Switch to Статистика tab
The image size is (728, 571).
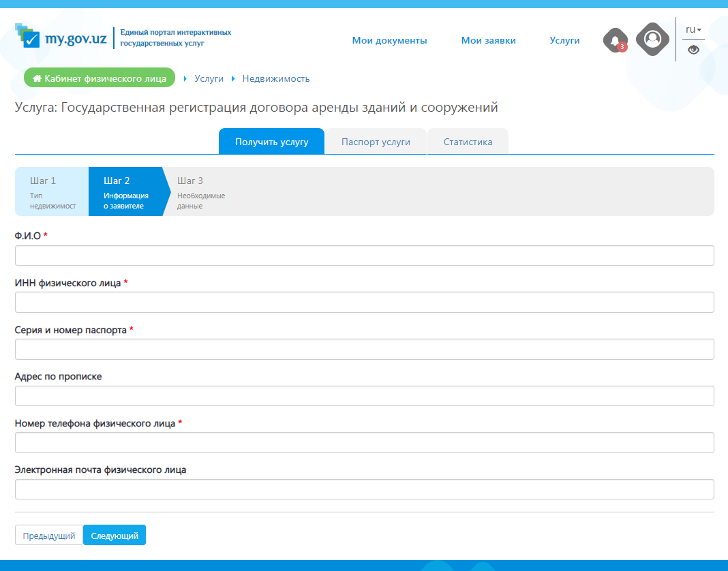pyautogui.click(x=468, y=142)
